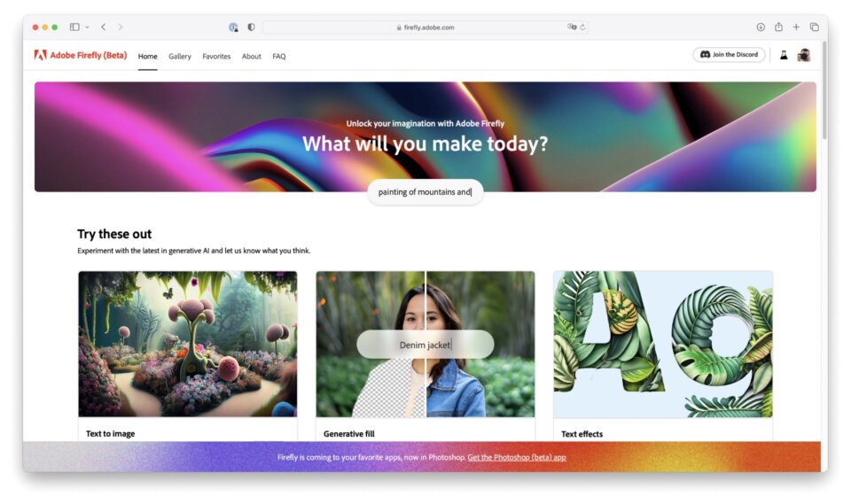Open the privacy shield icon in the toolbar

[x=251, y=27]
